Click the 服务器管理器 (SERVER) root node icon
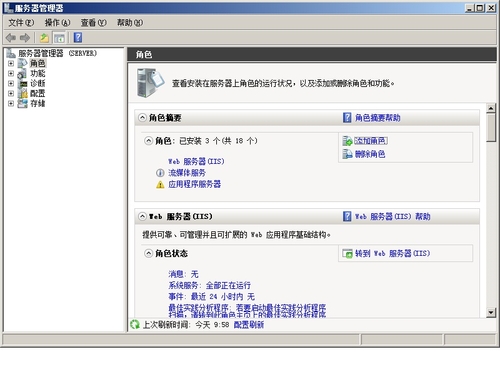 click(x=11, y=53)
